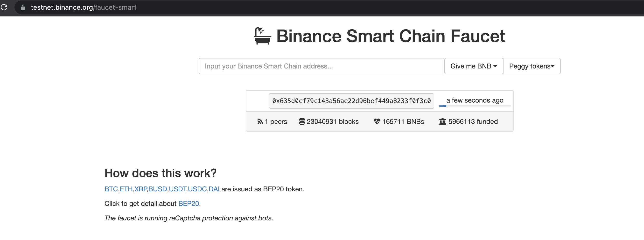Visit the USDT token link
Image resolution: width=644 pixels, height=240 pixels.
[x=177, y=189]
